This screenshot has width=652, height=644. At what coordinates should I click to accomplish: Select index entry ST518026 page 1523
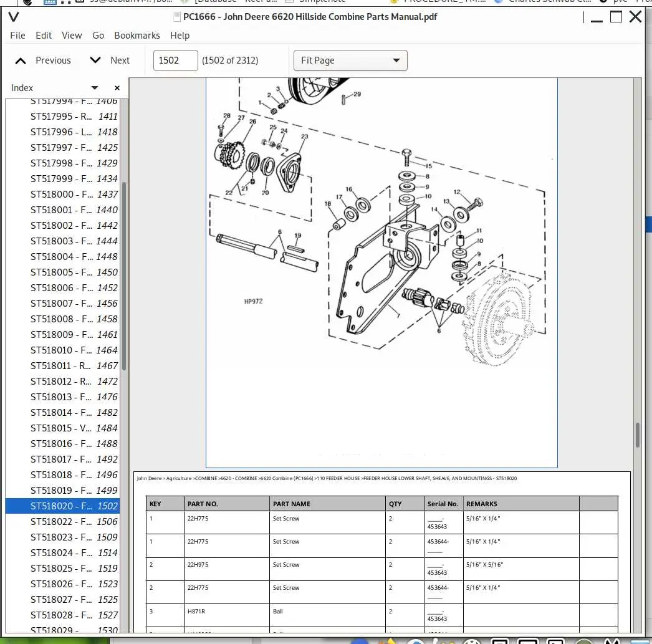click(62, 584)
